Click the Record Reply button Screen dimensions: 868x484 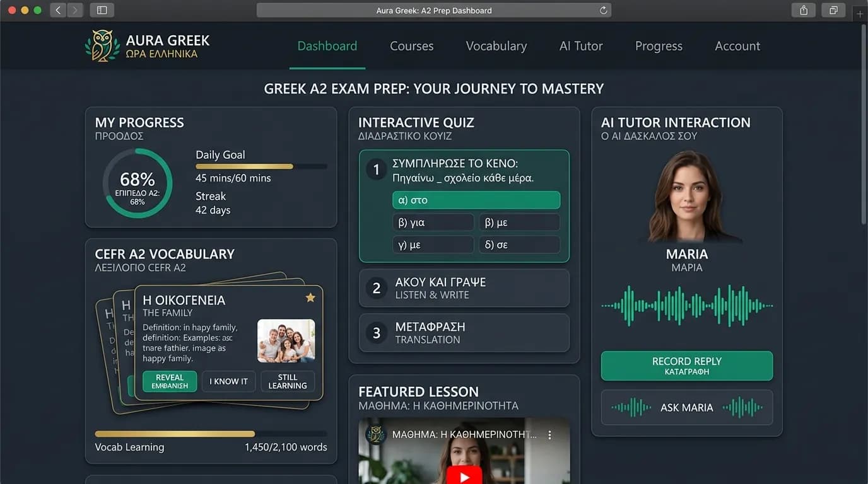click(x=687, y=366)
